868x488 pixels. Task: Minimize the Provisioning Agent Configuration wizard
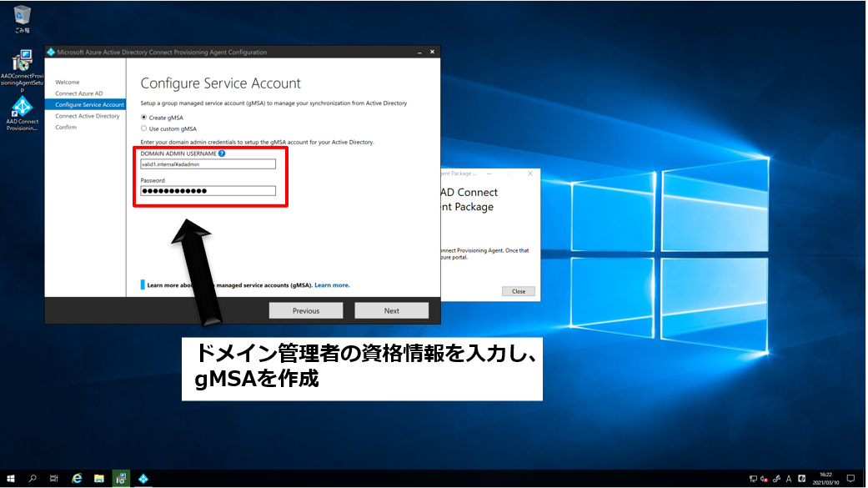tap(419, 52)
